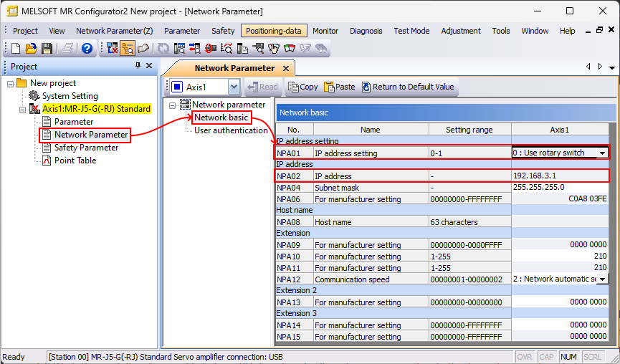The image size is (620, 364).
Task: Open the Monitor menu
Action: (325, 31)
